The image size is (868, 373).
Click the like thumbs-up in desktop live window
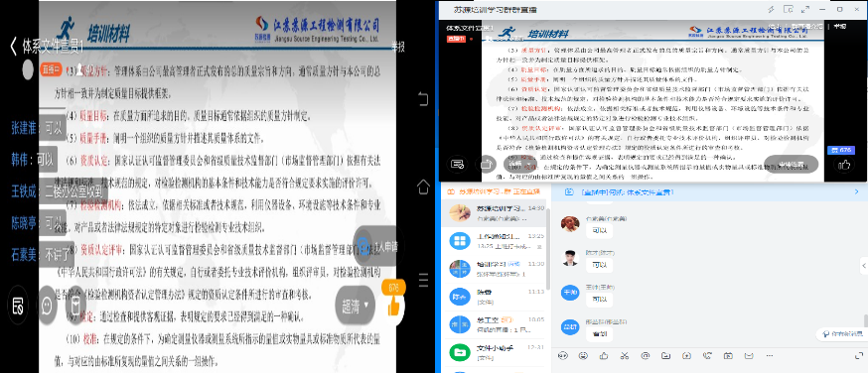click(x=843, y=164)
